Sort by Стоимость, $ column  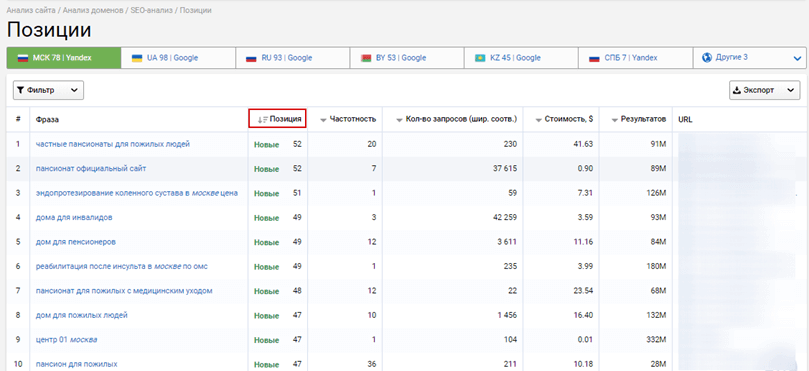coord(564,119)
